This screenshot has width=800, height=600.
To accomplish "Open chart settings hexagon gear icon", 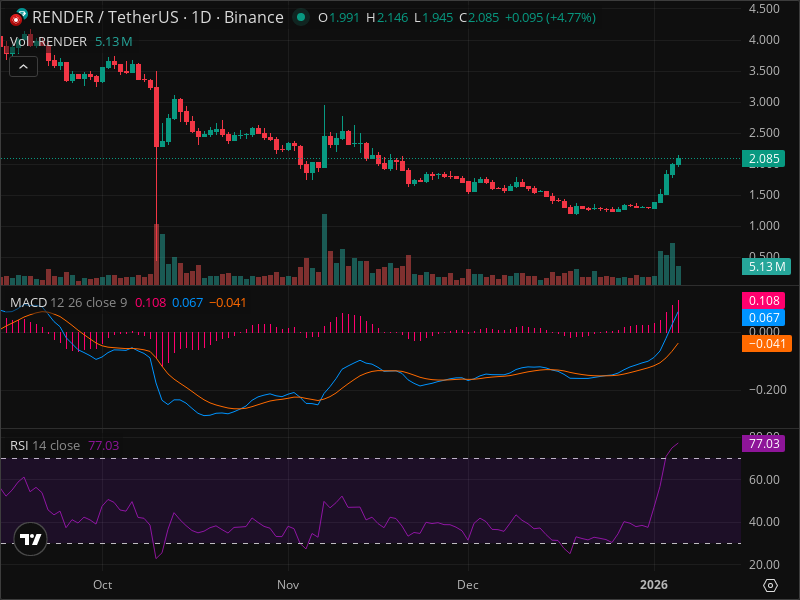I will (x=770, y=585).
